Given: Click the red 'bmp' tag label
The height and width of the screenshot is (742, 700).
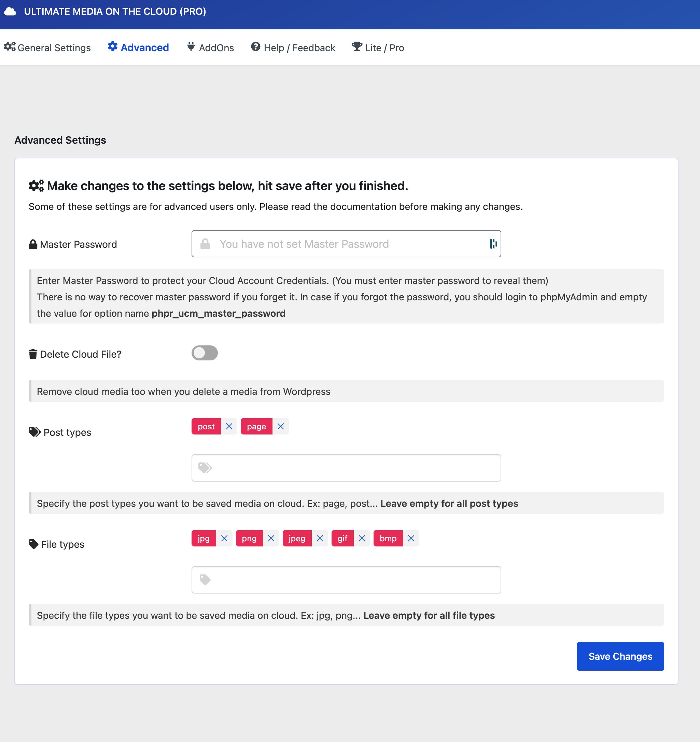Looking at the screenshot, I should tap(388, 538).
